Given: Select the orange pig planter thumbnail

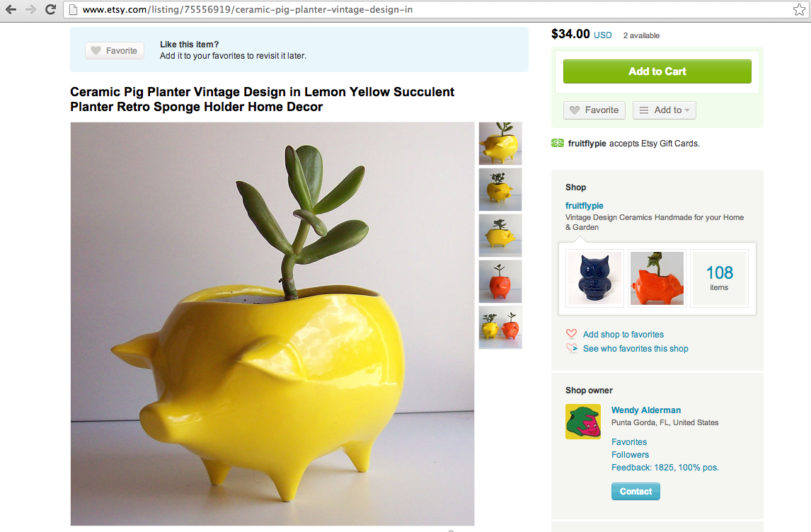Looking at the screenshot, I should point(500,282).
